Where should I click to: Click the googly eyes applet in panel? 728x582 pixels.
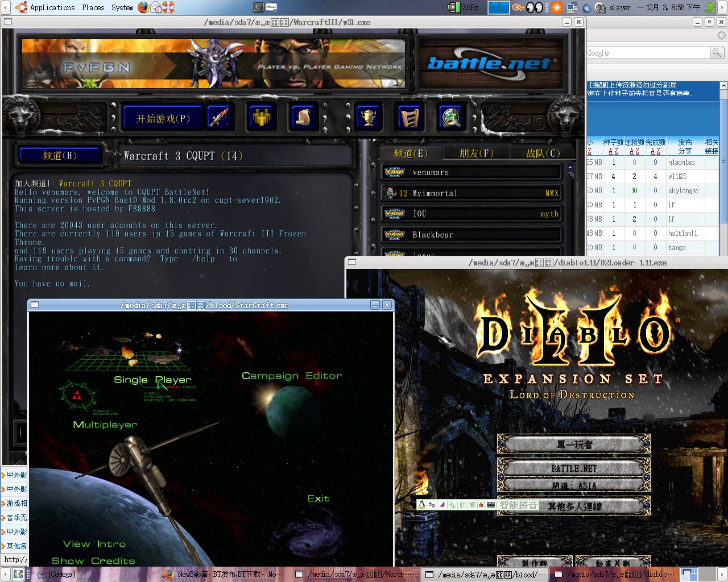(535, 7)
